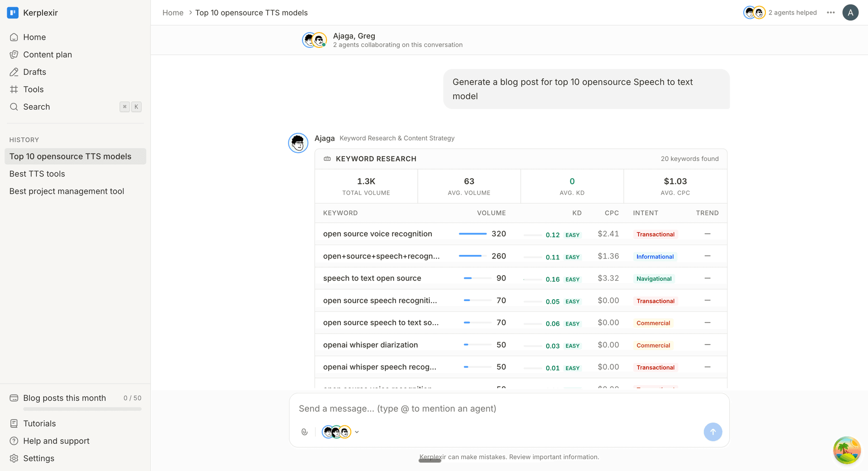
Task: Select the Drafts pencil icon
Action: (14, 71)
